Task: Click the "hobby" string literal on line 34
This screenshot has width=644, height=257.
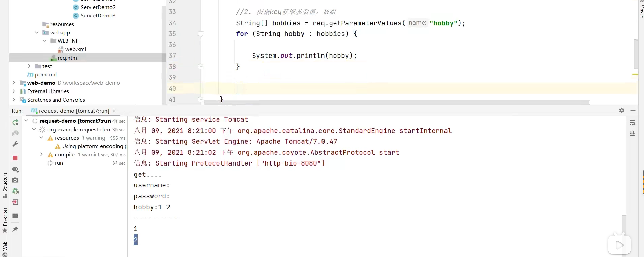Action: point(443,23)
